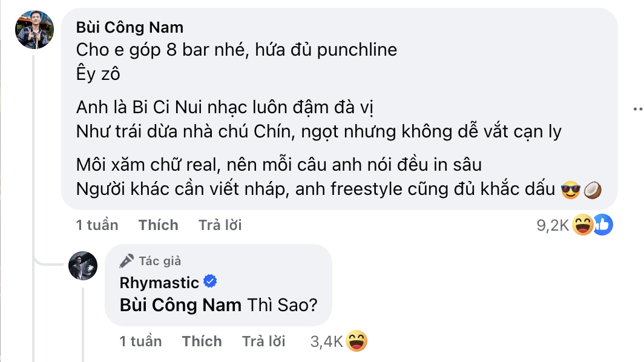The image size is (644, 362).
Task: Click Rhymastic's blue verified badge
Action: pyautogui.click(x=211, y=281)
